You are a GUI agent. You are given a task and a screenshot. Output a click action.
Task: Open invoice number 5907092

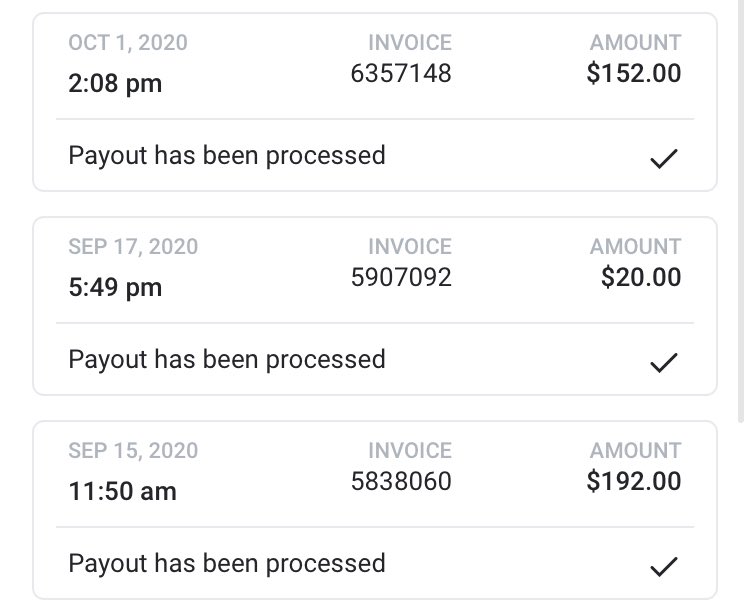point(401,277)
